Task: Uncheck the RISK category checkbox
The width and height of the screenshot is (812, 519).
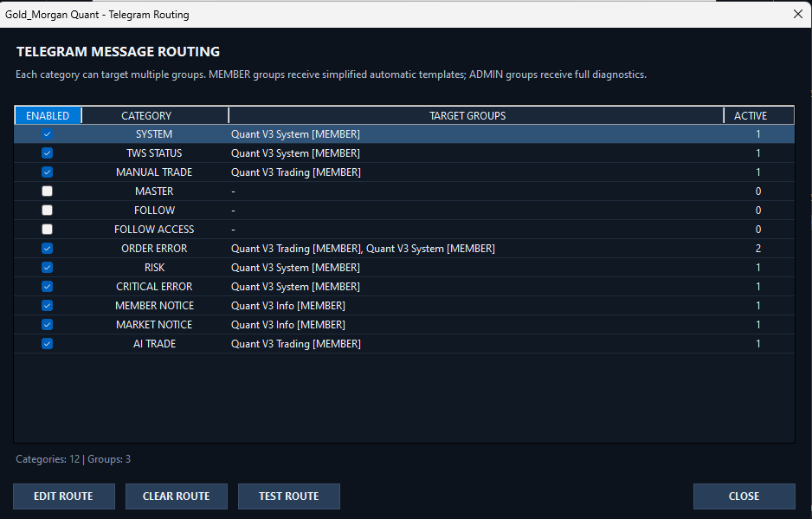Action: click(x=47, y=268)
